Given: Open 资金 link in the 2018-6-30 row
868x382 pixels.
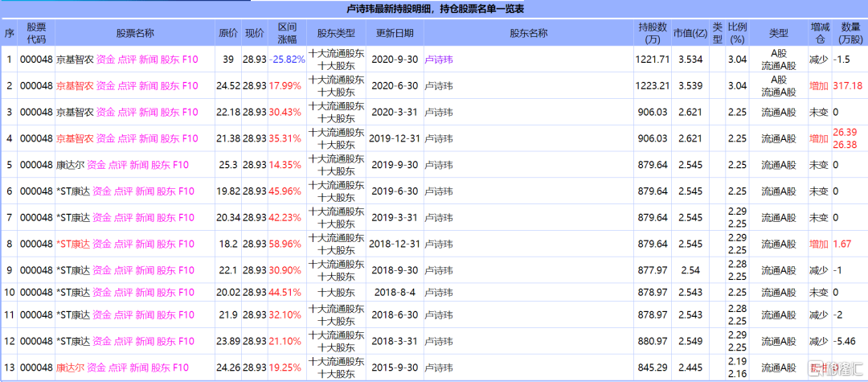Looking at the screenshot, I should [x=101, y=315].
